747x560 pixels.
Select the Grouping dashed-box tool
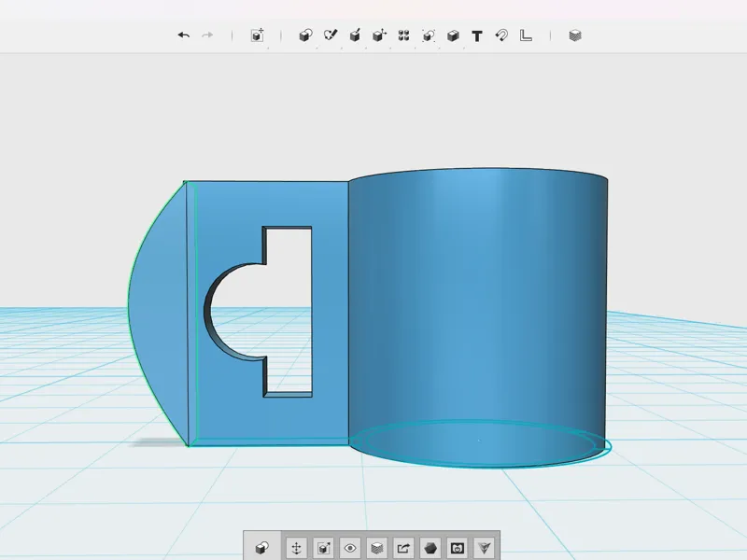(x=429, y=35)
